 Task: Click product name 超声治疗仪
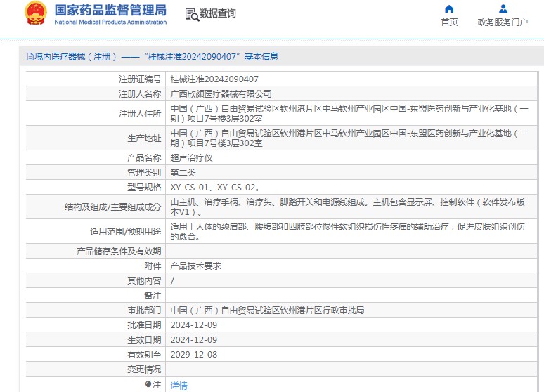tap(191, 157)
